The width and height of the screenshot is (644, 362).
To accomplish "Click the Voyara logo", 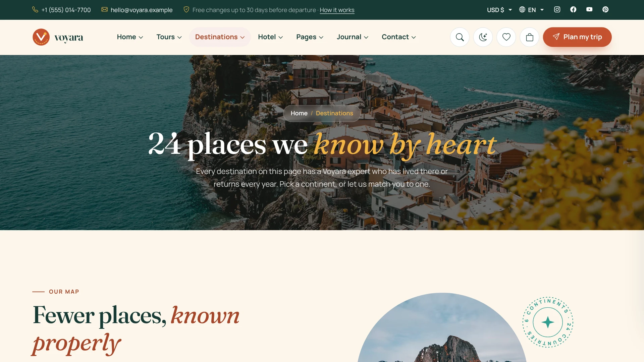I will tap(58, 37).
